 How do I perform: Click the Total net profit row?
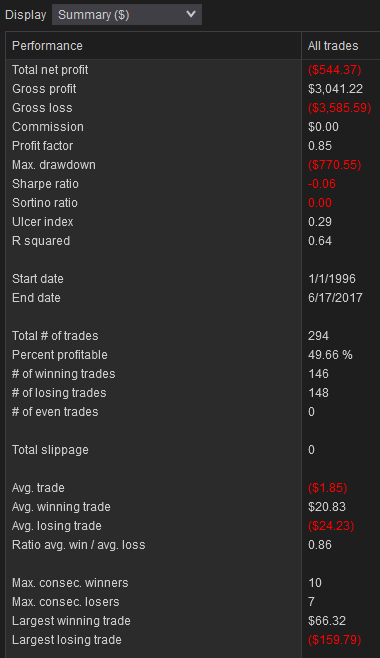[x=193, y=70]
